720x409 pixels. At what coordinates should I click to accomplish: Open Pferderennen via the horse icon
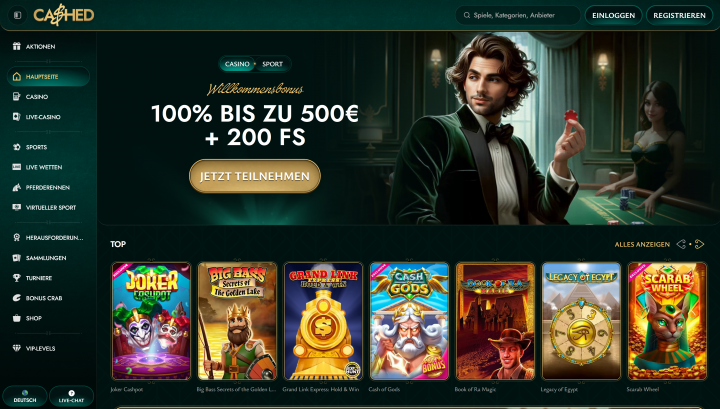coord(17,187)
